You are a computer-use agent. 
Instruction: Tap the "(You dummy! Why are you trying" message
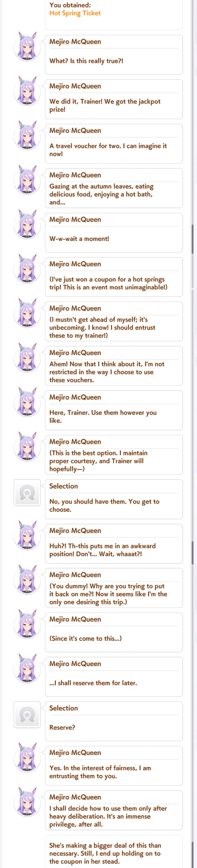114,588
